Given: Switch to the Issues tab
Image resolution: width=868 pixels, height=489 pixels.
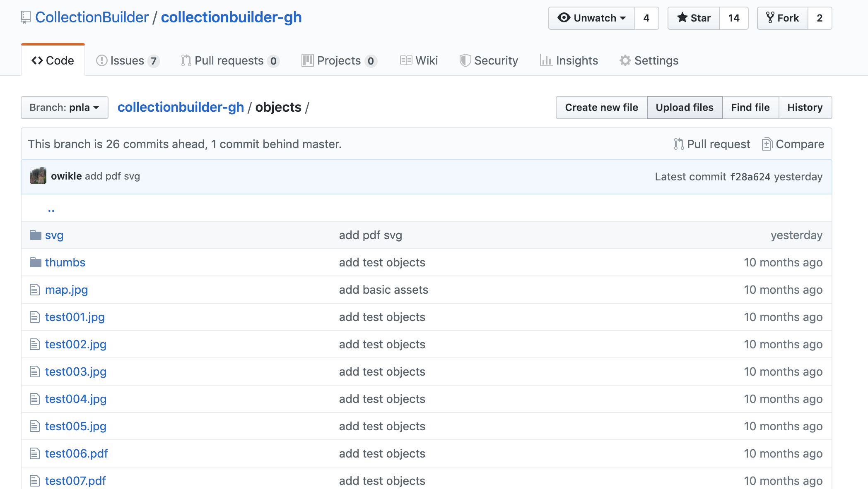Looking at the screenshot, I should [x=127, y=60].
